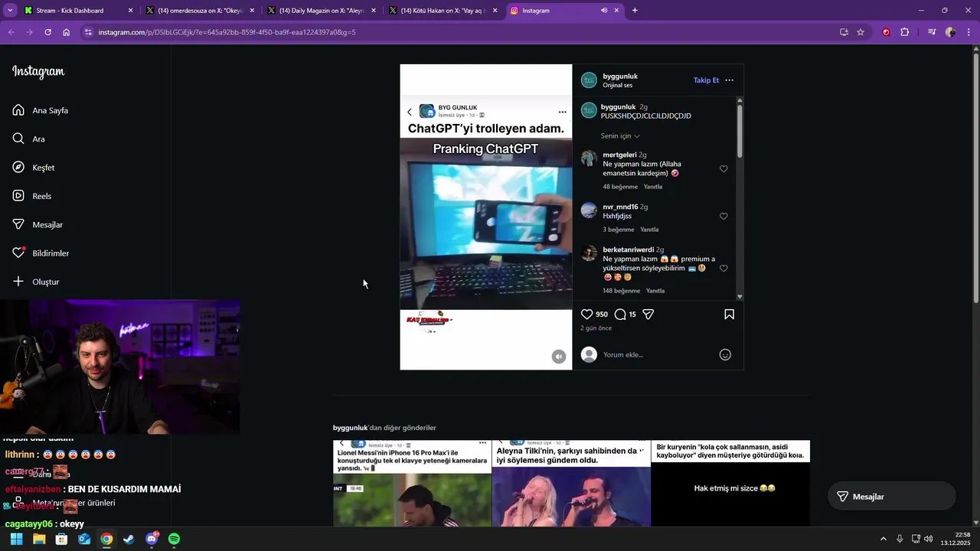The image size is (980, 551).
Task: Open Discord from the taskbar
Action: 152,539
